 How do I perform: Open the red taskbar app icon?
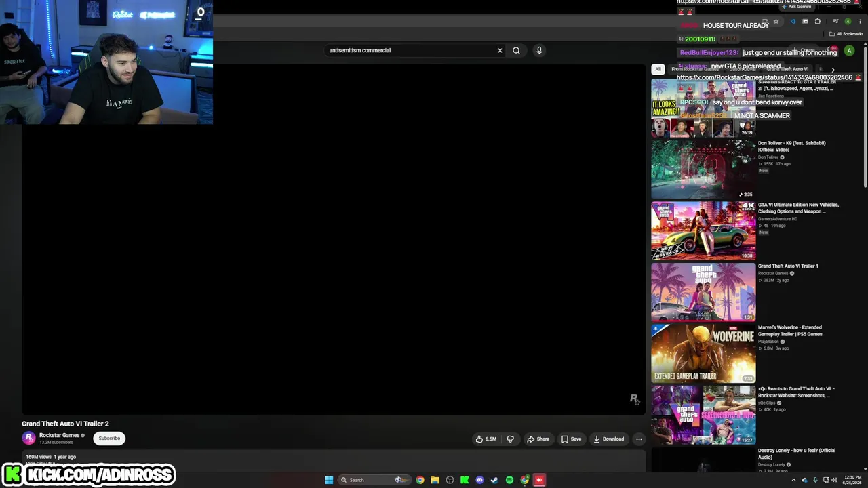click(x=539, y=480)
